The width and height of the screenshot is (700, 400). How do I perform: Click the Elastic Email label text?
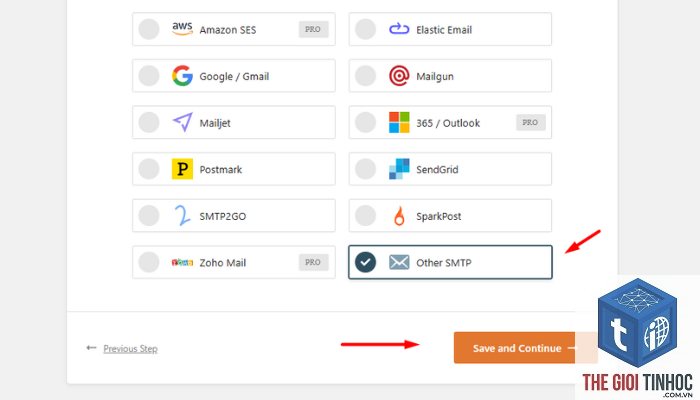pyautogui.click(x=444, y=30)
